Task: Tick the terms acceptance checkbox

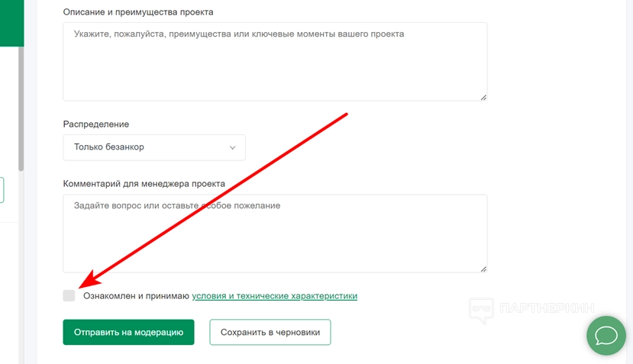Action: point(69,295)
